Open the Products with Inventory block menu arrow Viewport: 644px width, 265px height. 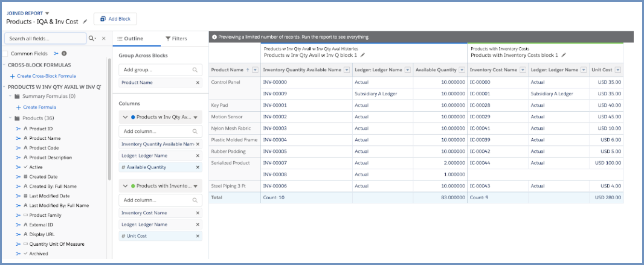tap(196, 186)
